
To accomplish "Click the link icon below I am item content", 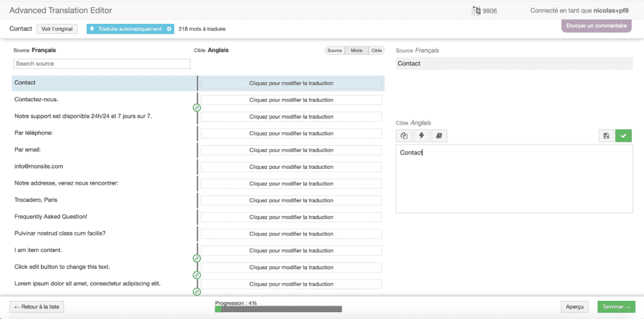I will 197,258.
